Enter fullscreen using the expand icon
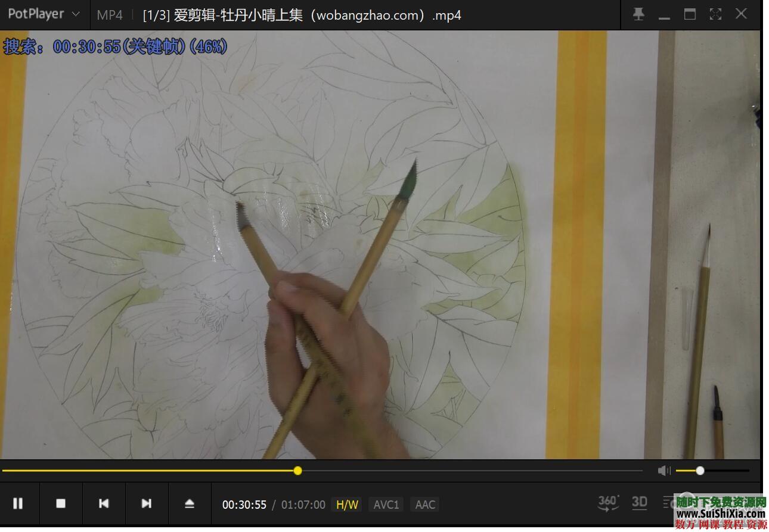This screenshot has width=769, height=532. (715, 14)
